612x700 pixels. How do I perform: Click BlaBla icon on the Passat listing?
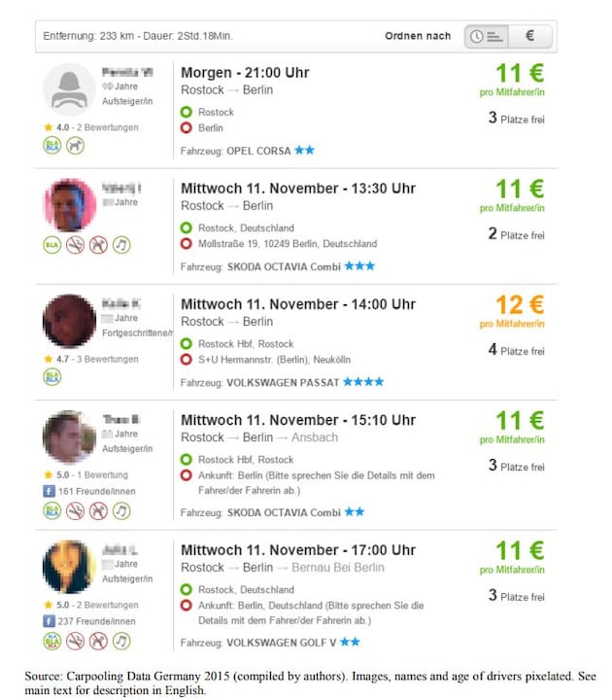(x=52, y=377)
